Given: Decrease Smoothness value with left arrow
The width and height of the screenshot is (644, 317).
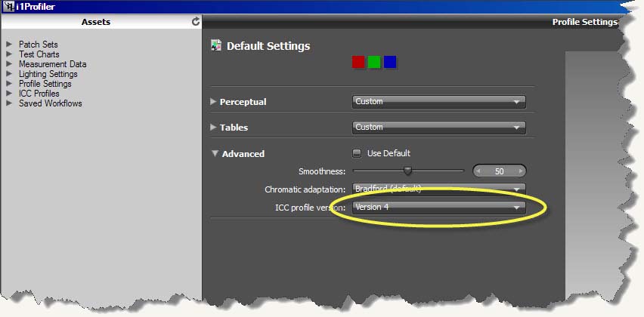Looking at the screenshot, I should coord(478,171).
